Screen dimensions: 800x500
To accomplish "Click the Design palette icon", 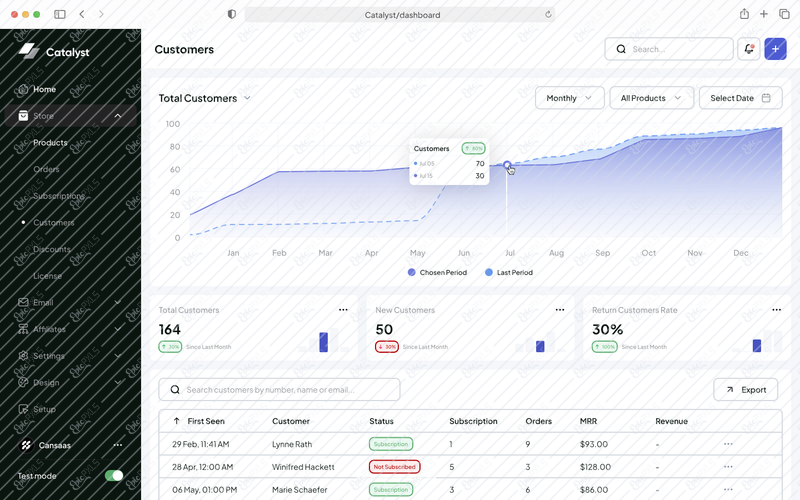I will coord(23,382).
